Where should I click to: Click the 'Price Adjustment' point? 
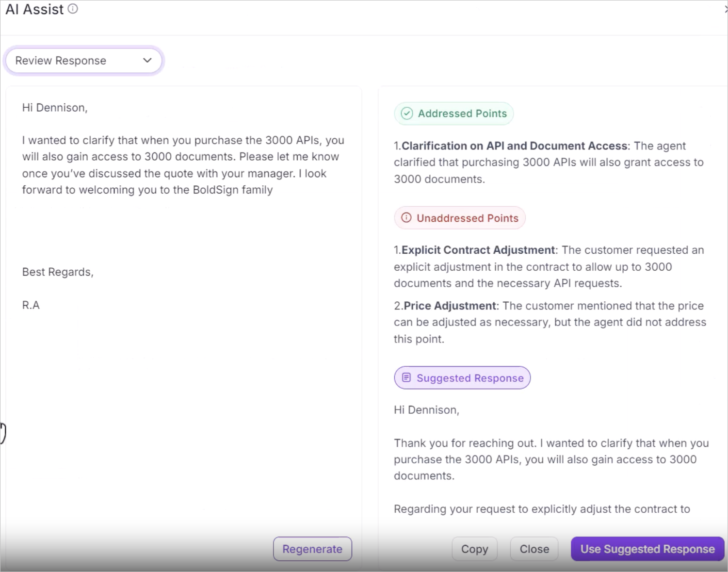(450, 306)
